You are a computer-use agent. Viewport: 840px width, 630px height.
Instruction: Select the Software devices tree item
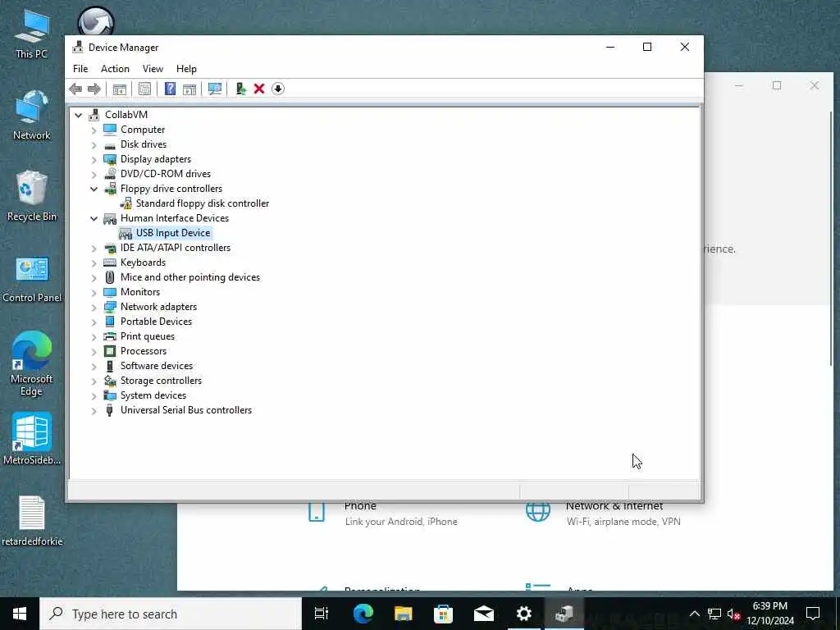(157, 366)
